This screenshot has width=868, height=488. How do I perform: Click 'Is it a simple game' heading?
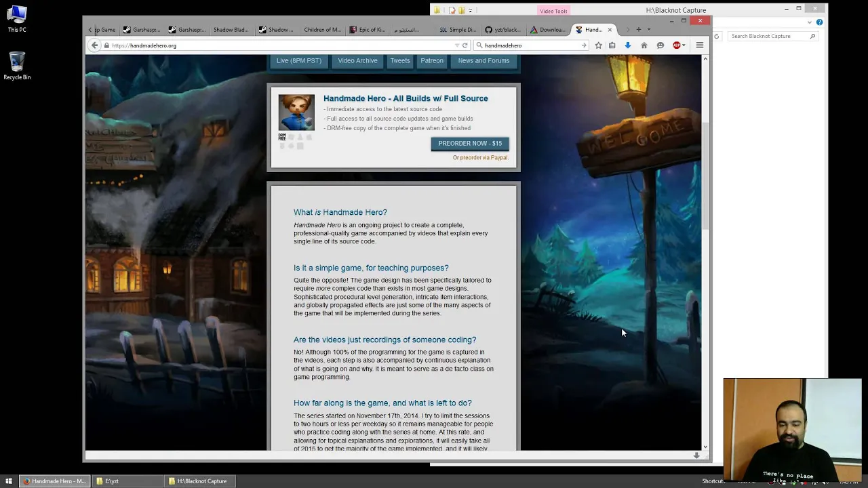(371, 268)
